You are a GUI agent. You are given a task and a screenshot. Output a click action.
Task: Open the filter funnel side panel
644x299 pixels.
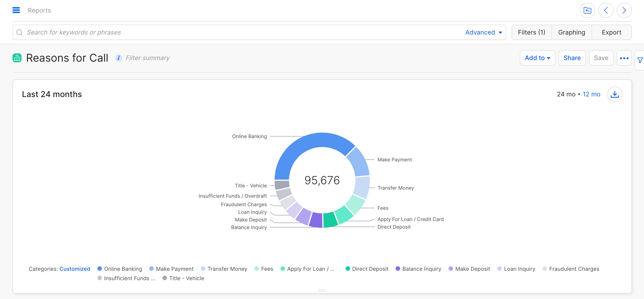click(640, 60)
